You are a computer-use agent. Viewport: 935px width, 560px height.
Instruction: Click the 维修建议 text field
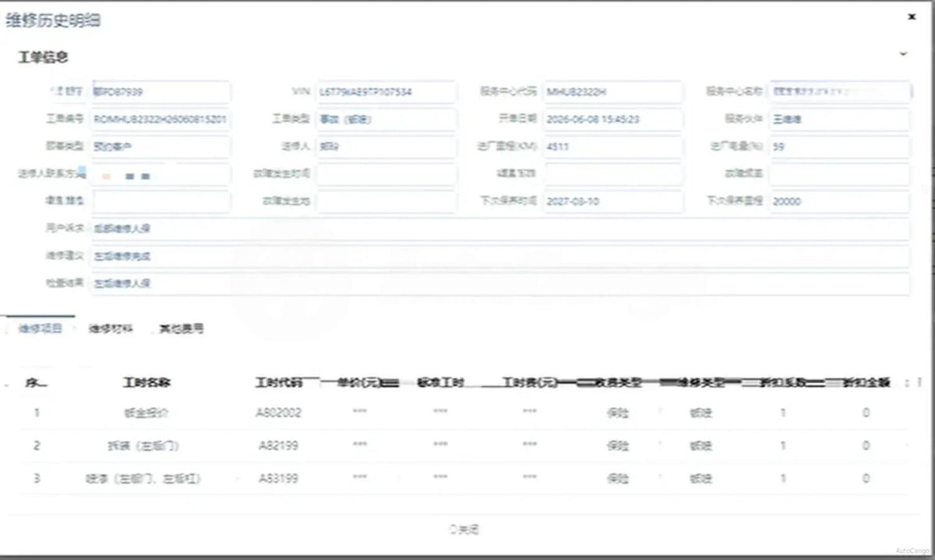500,256
